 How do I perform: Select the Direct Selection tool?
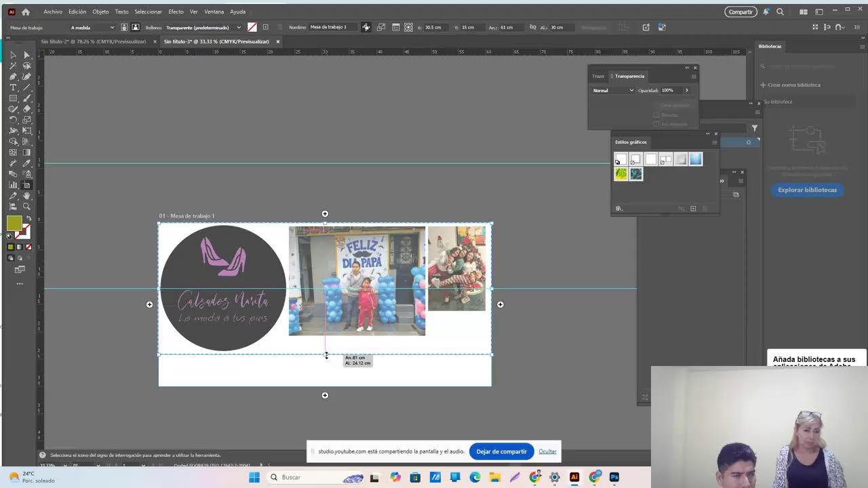pyautogui.click(x=27, y=55)
